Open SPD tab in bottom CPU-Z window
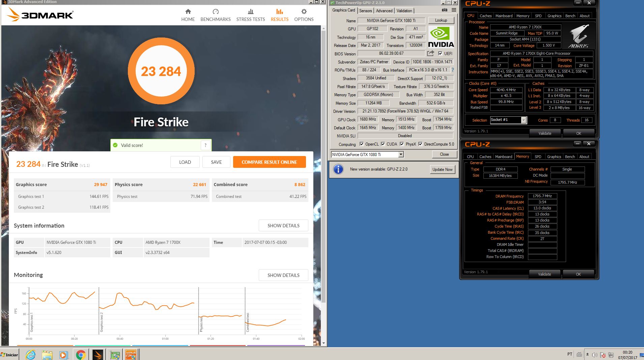644x360 pixels. (x=538, y=157)
